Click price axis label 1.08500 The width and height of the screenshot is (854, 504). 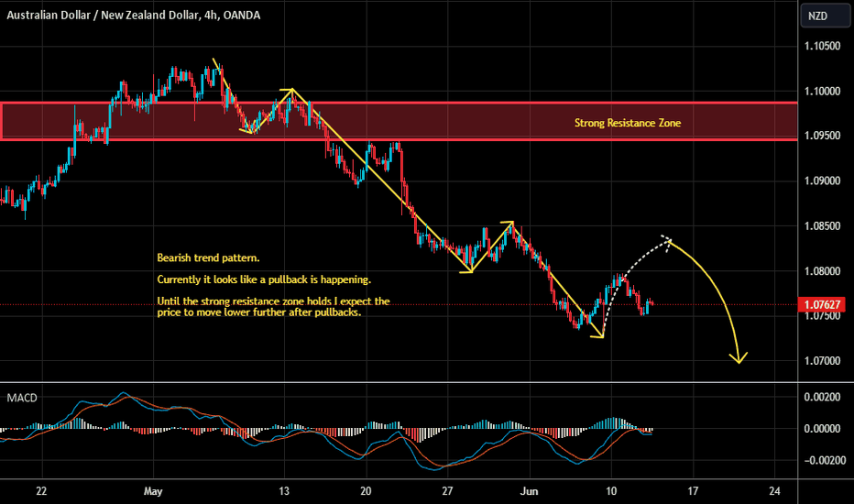click(822, 225)
